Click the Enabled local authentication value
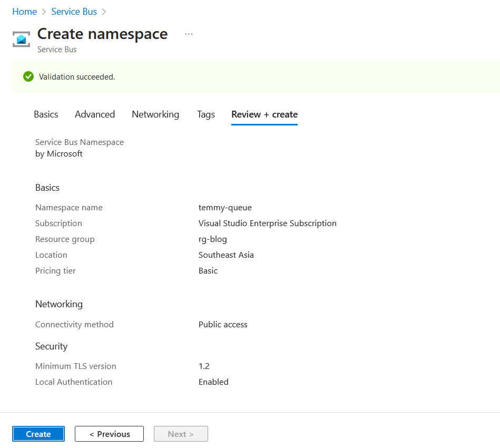This screenshot has width=500, height=448. click(x=213, y=382)
